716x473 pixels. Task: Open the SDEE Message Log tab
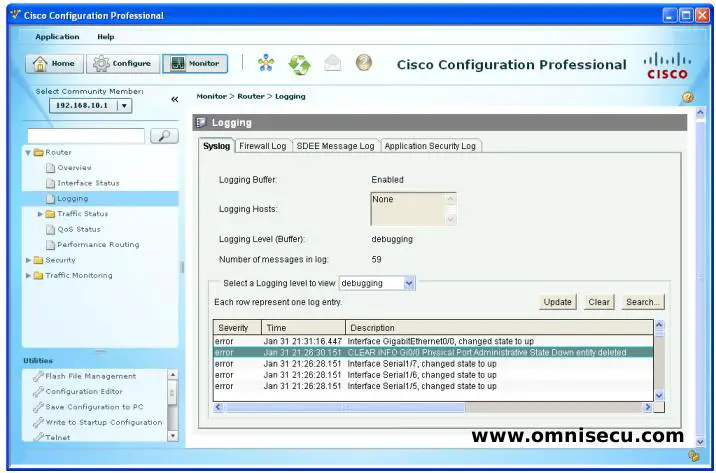pyautogui.click(x=335, y=146)
